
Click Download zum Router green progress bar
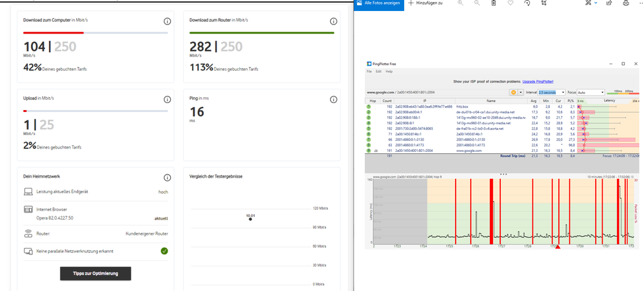tap(262, 33)
